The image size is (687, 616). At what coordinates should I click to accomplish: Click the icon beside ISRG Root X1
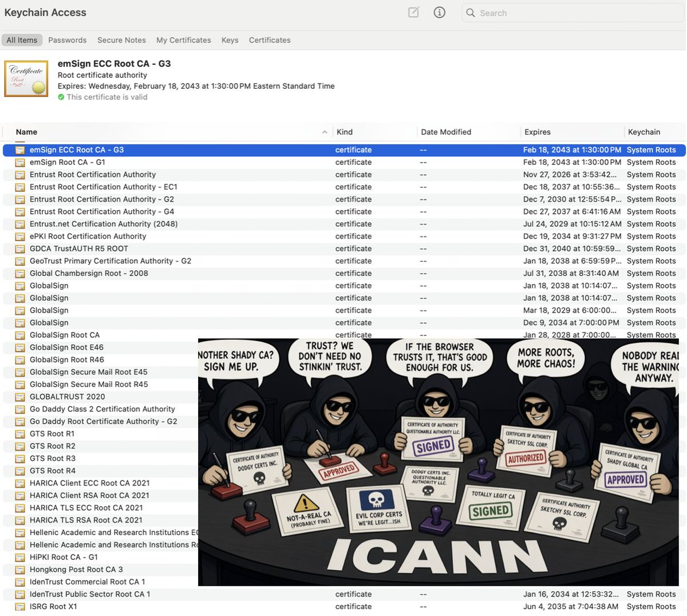click(20, 607)
